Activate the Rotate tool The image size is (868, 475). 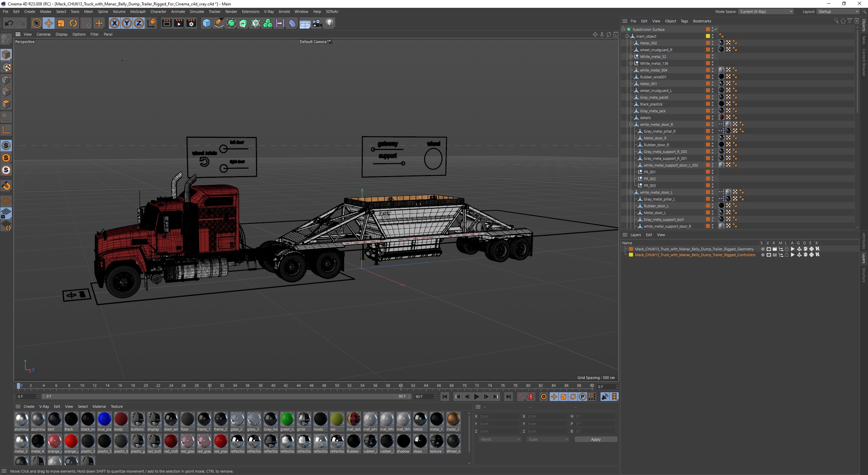click(x=73, y=23)
